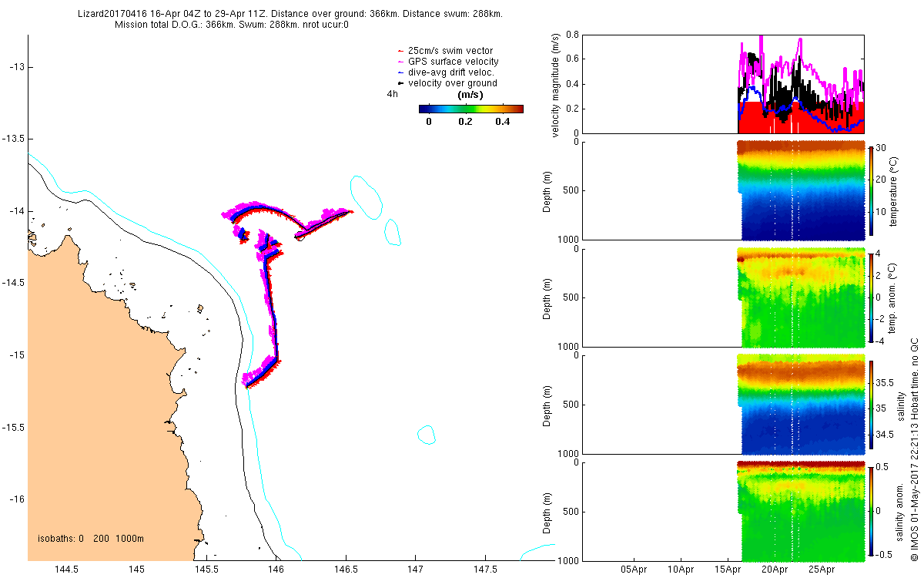Click the cyan oval reef contour near 147 longitude
This screenshot has width=924, height=578.
[426, 435]
